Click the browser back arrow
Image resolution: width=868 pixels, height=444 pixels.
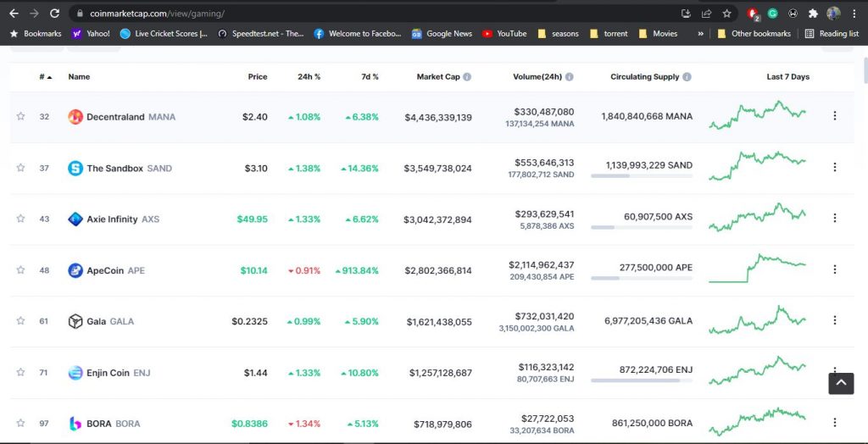pos(14,14)
